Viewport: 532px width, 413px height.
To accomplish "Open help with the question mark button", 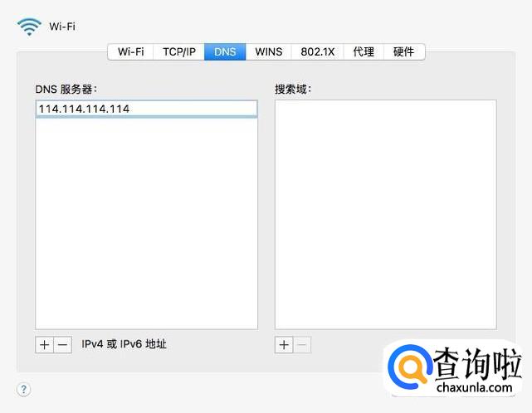I will pos(23,389).
